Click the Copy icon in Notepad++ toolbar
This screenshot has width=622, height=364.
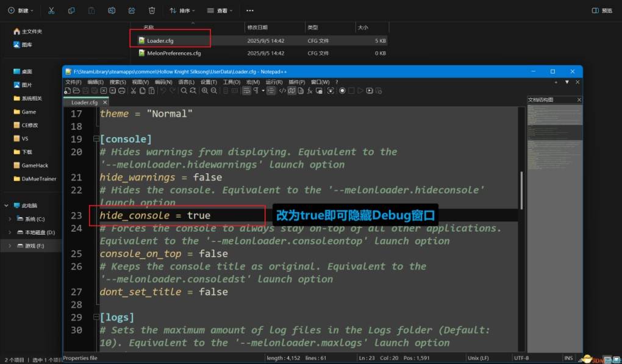[143, 91]
